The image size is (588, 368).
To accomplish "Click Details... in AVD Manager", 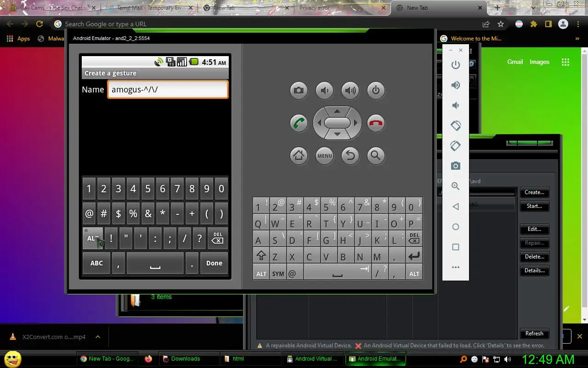I will click(x=534, y=270).
